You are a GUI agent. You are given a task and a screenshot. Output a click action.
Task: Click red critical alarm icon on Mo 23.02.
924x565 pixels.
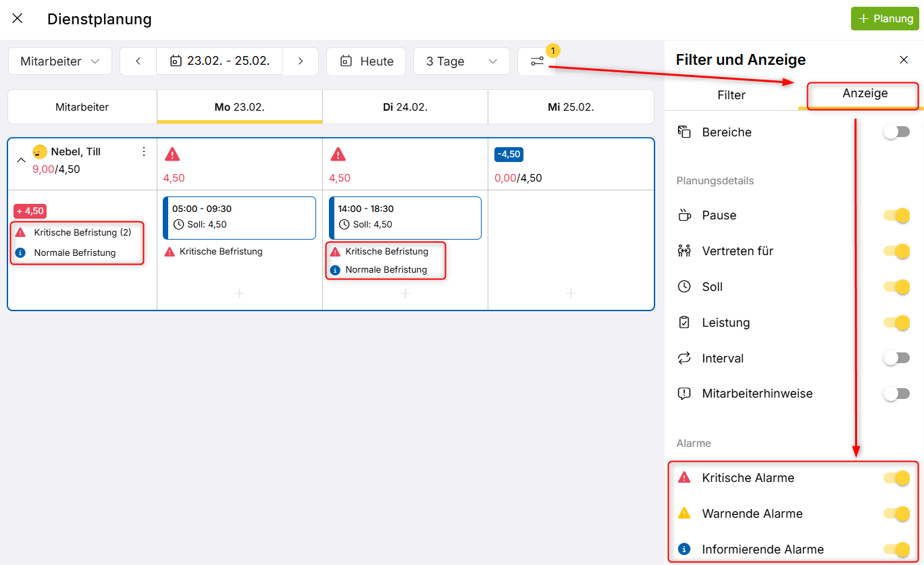[x=172, y=155]
